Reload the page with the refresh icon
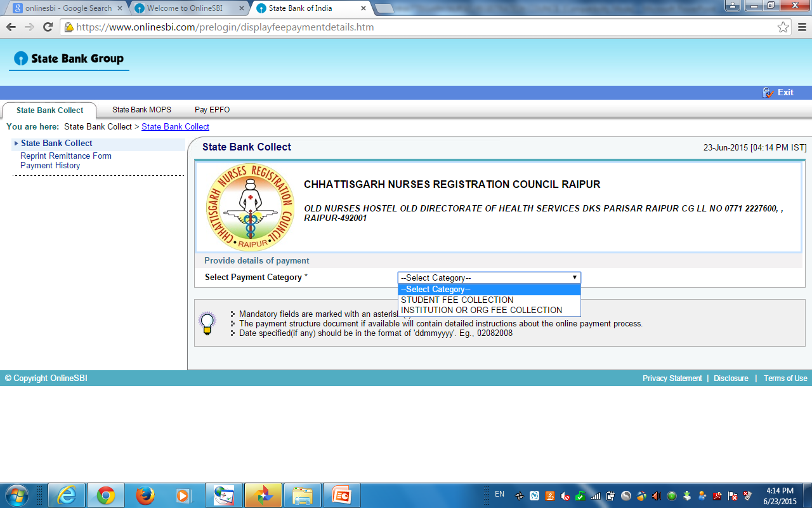Viewport: 812px width, 508px height. tap(48, 27)
